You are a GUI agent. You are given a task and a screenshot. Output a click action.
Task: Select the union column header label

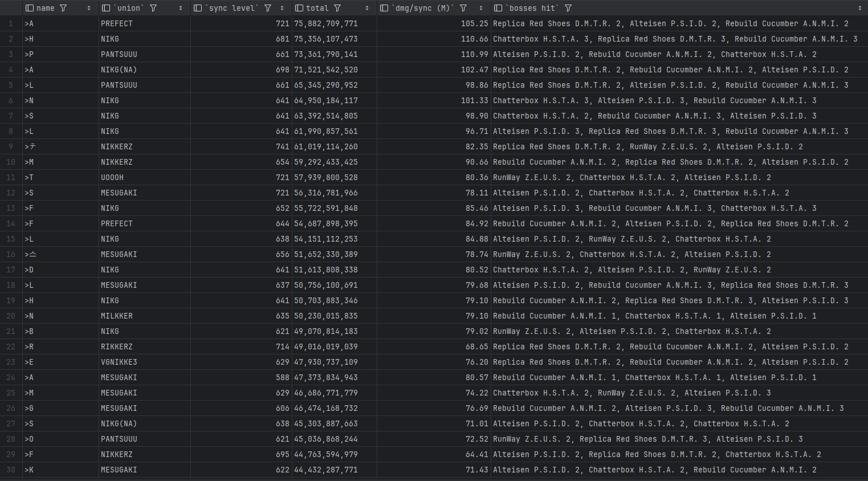[129, 8]
